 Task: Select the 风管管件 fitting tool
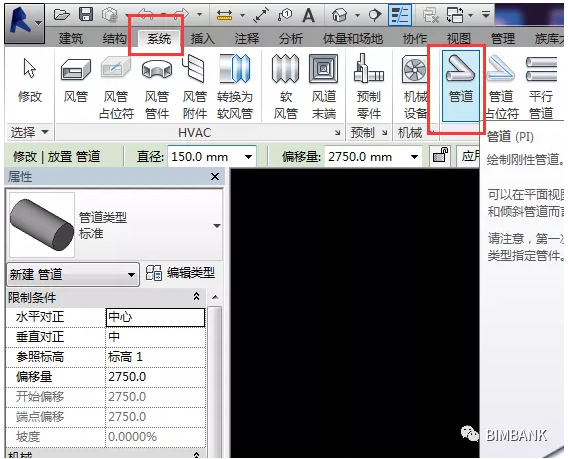156,87
